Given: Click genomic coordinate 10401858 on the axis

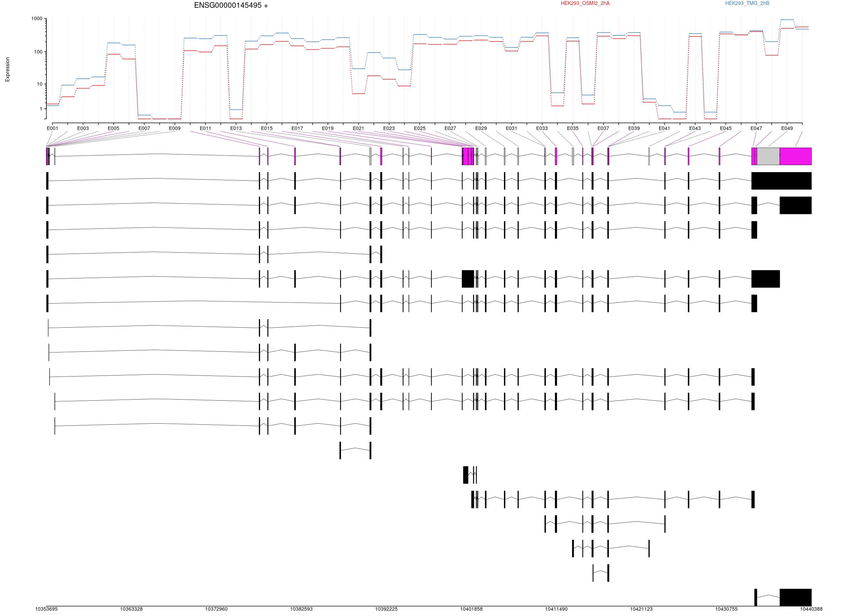Looking at the screenshot, I should [471, 609].
